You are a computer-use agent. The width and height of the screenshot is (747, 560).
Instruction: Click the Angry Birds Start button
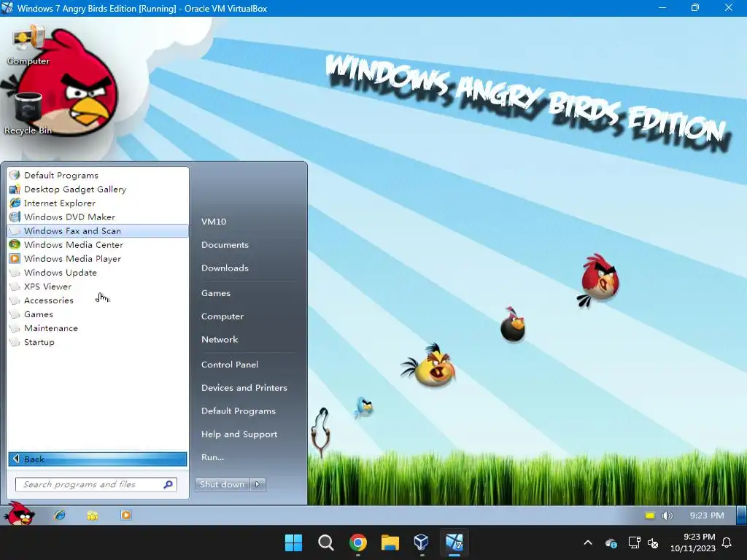pos(19,514)
